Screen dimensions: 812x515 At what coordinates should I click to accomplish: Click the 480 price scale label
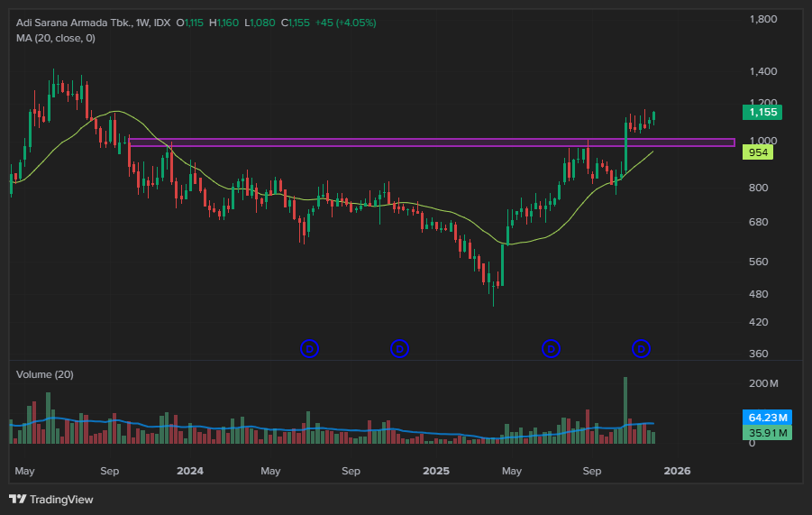point(759,294)
